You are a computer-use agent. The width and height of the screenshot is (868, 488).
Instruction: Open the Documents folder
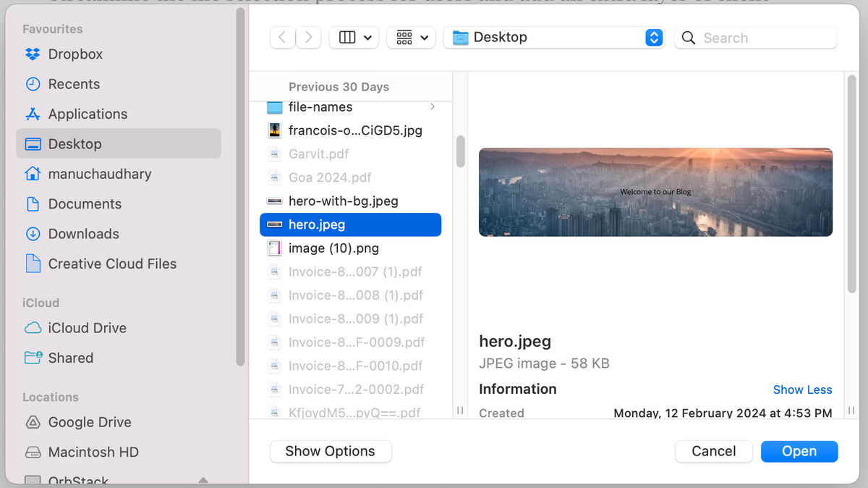[86, 203]
